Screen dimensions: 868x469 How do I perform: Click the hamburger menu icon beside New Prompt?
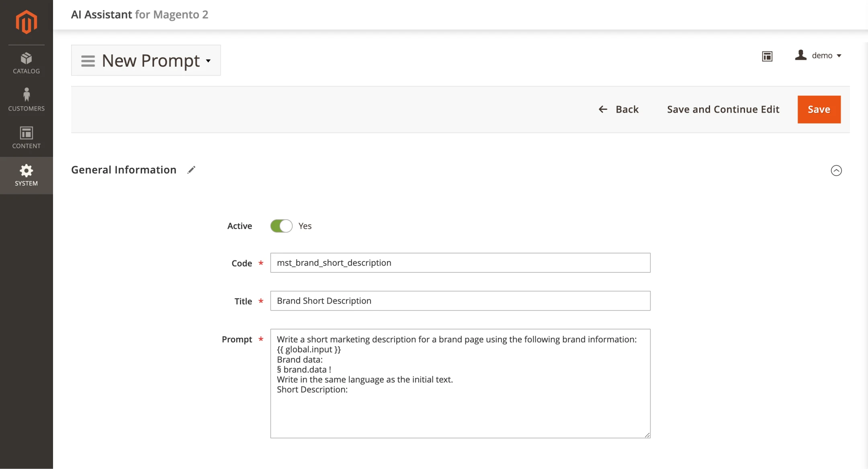pos(88,61)
